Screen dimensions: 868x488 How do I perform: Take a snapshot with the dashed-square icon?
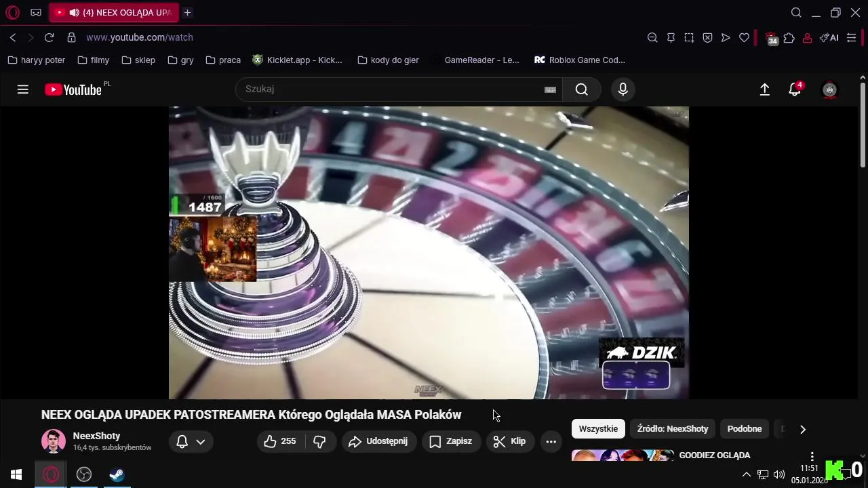pyautogui.click(x=689, y=37)
